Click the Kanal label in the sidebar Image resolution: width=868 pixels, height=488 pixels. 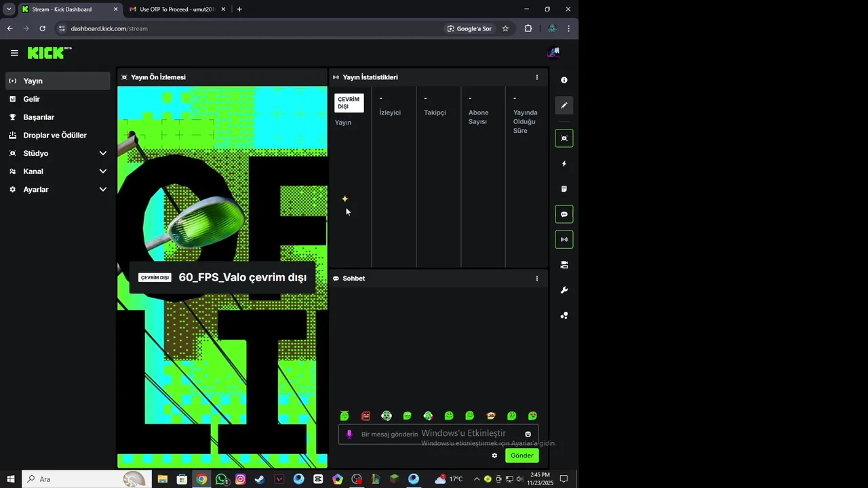[x=33, y=171]
